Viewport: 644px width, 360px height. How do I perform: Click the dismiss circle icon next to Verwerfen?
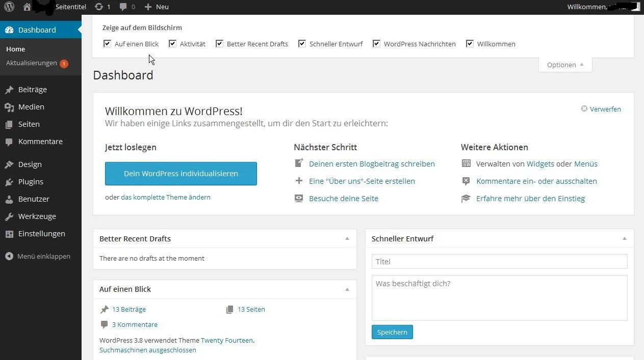click(x=584, y=108)
